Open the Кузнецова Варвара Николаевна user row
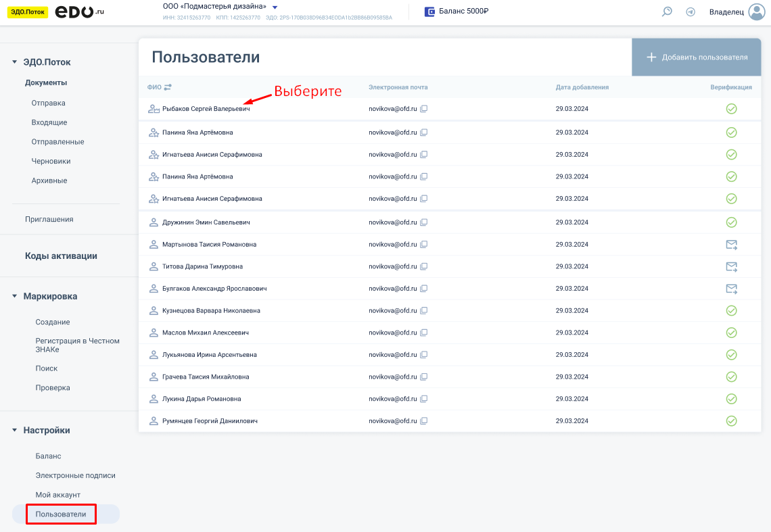Viewport: 771px width, 532px height. tap(211, 311)
